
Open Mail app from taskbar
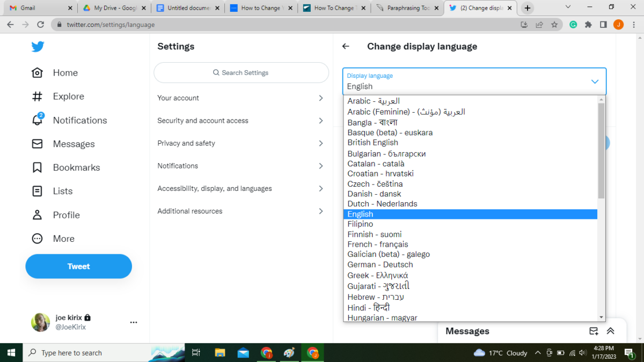click(x=243, y=352)
